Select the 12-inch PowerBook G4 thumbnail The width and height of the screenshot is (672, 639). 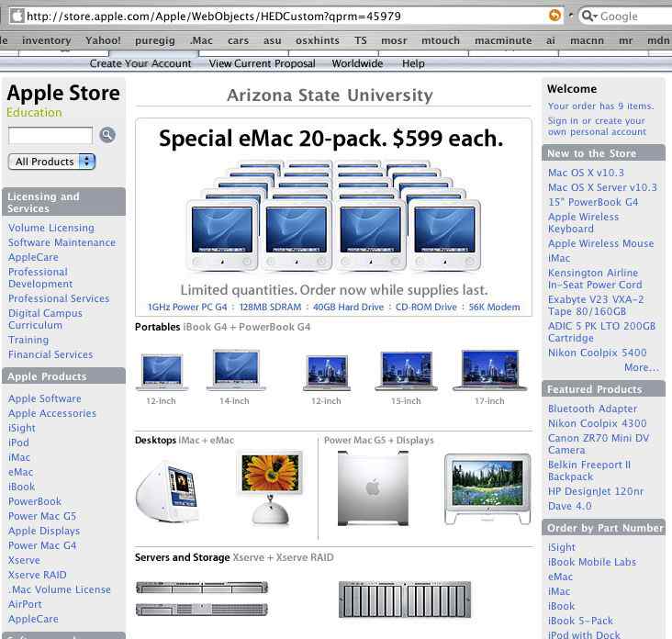[327, 373]
